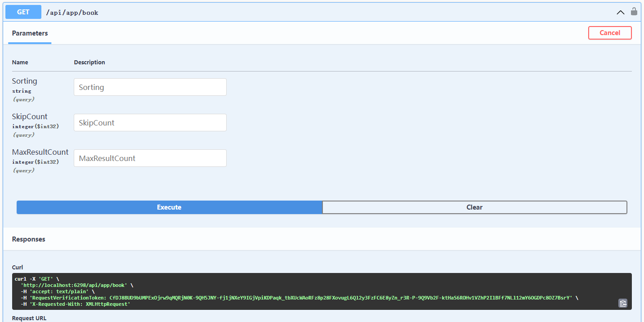Image resolution: width=644 pixels, height=322 pixels.
Task: Run the request with Execute
Action: pyautogui.click(x=169, y=207)
